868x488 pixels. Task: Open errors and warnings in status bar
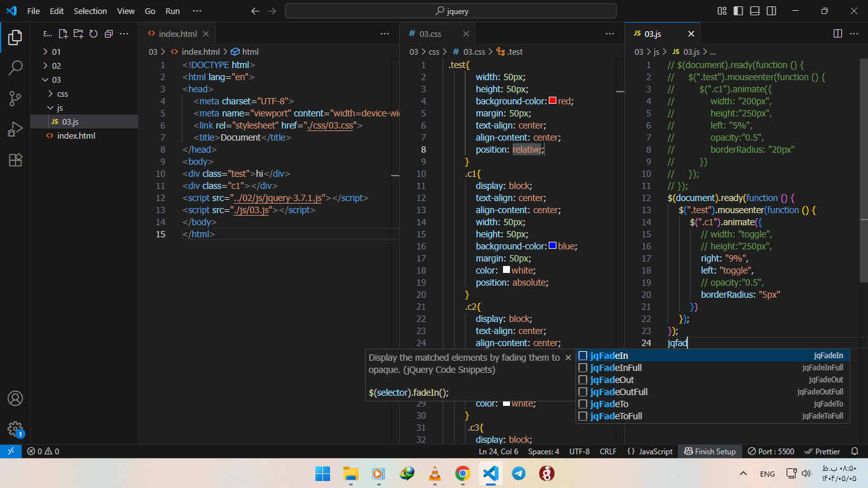tap(43, 451)
